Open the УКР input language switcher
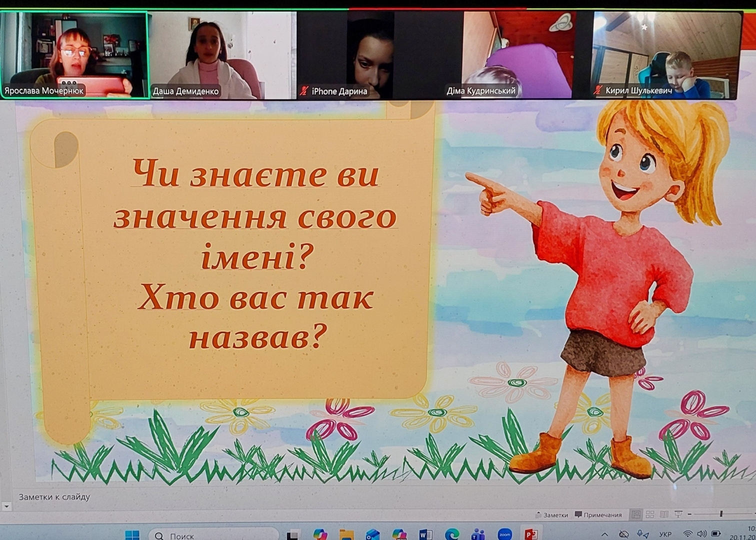Screen dimensions: 756x540 pyautogui.click(x=665, y=534)
